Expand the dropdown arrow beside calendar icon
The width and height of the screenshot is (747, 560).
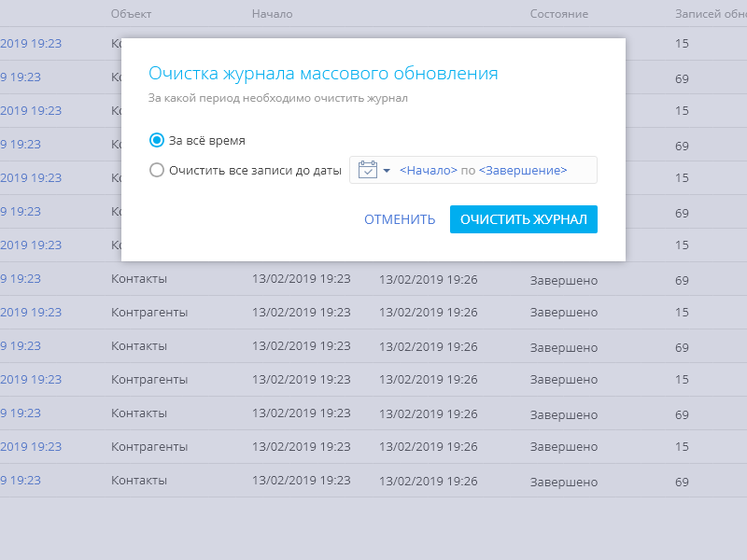pos(387,171)
